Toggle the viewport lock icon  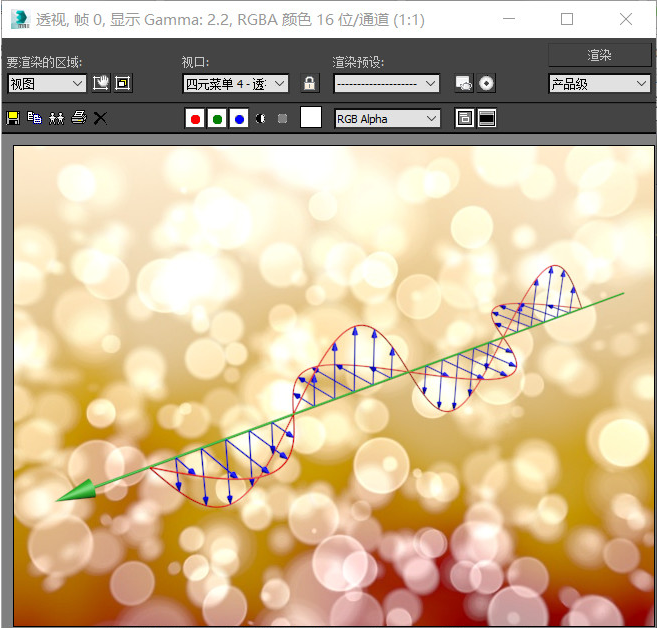click(310, 83)
